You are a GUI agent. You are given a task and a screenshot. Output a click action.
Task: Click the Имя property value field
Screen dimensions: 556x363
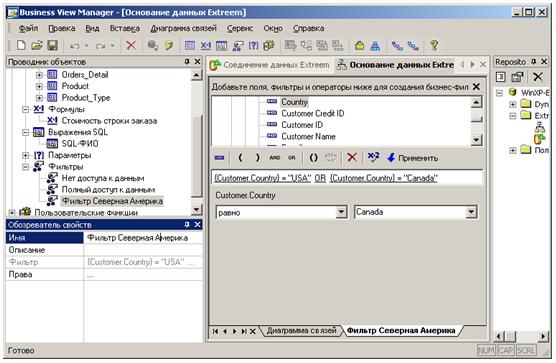click(143, 238)
